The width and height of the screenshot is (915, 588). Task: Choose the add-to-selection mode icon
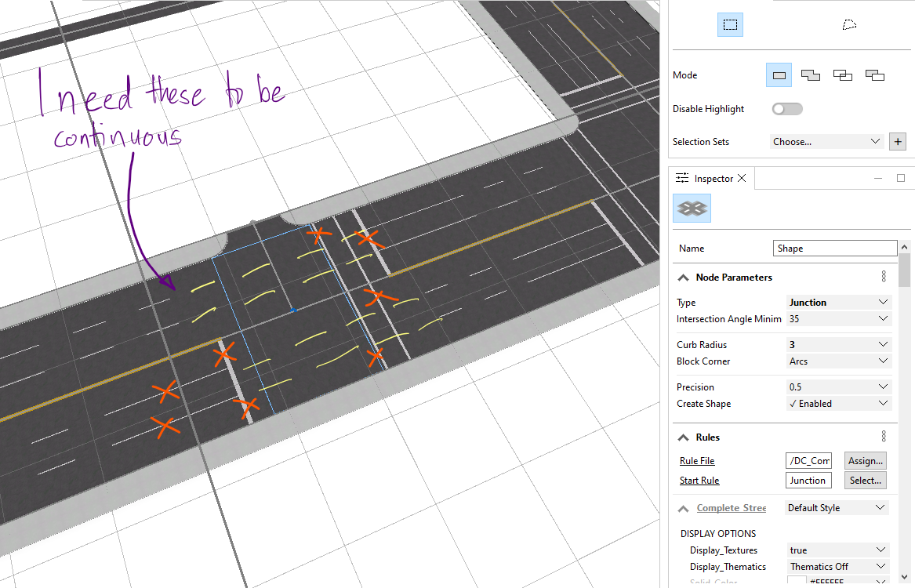(x=811, y=74)
